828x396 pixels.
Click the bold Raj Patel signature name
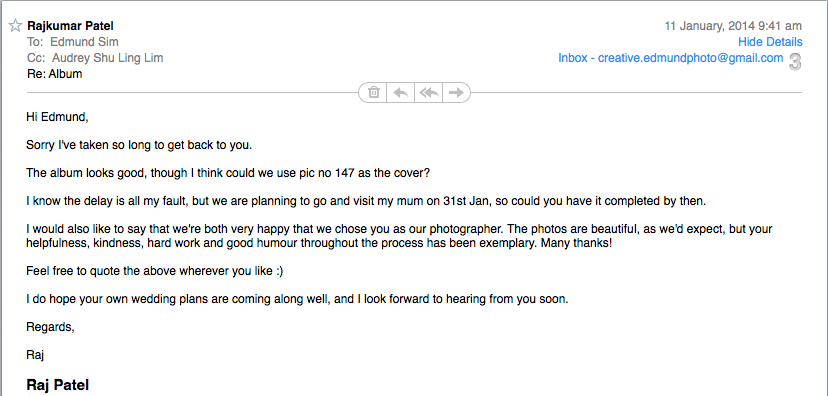pyautogui.click(x=58, y=384)
